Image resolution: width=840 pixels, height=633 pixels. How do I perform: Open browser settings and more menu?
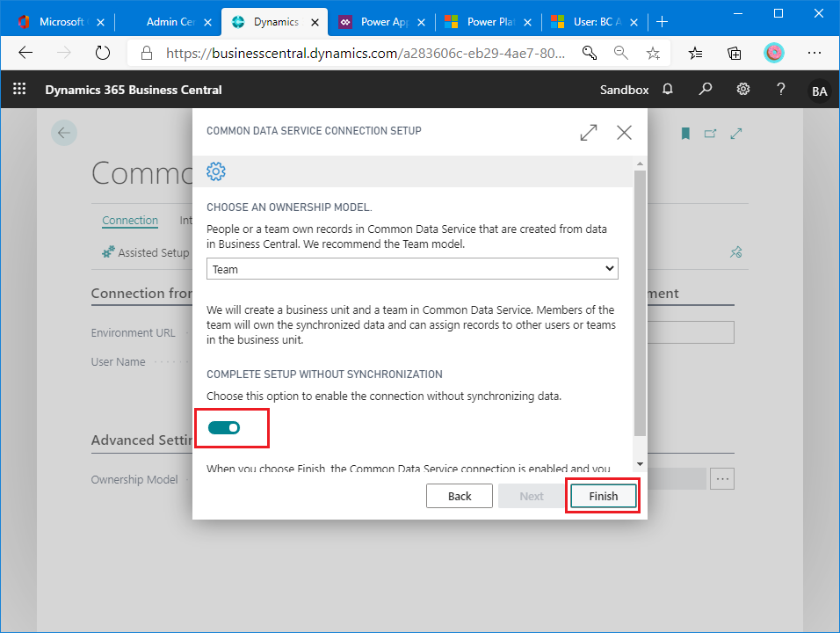point(815,53)
